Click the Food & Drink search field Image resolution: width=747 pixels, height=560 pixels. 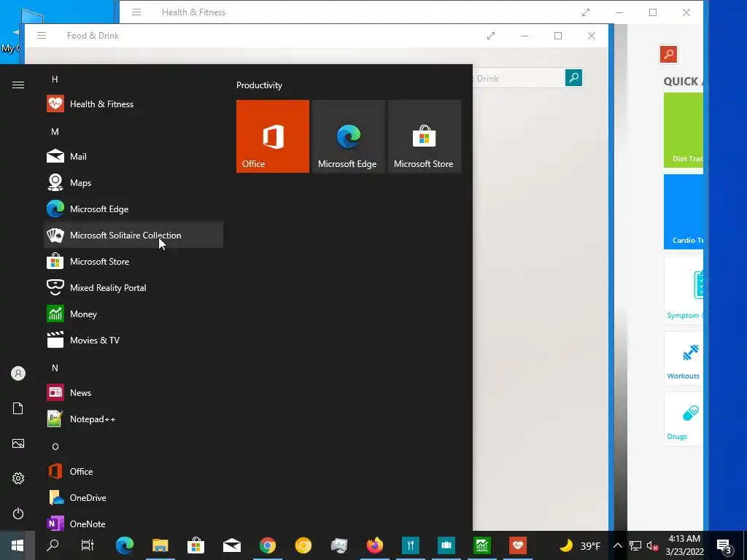[x=519, y=78]
